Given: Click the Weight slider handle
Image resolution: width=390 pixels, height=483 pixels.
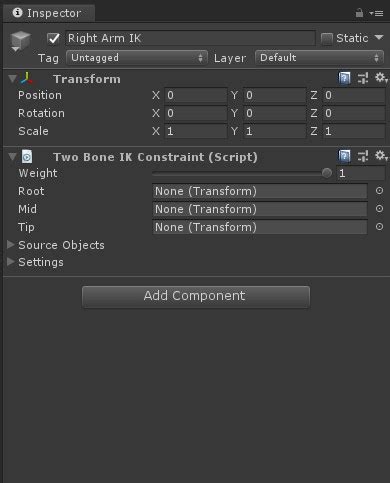Looking at the screenshot, I should coord(327,173).
